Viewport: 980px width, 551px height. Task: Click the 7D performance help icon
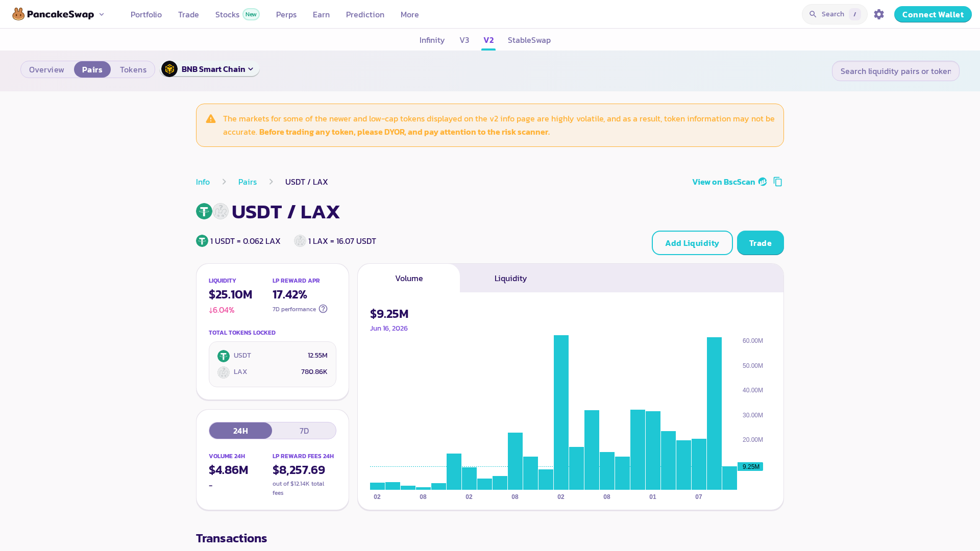click(323, 309)
